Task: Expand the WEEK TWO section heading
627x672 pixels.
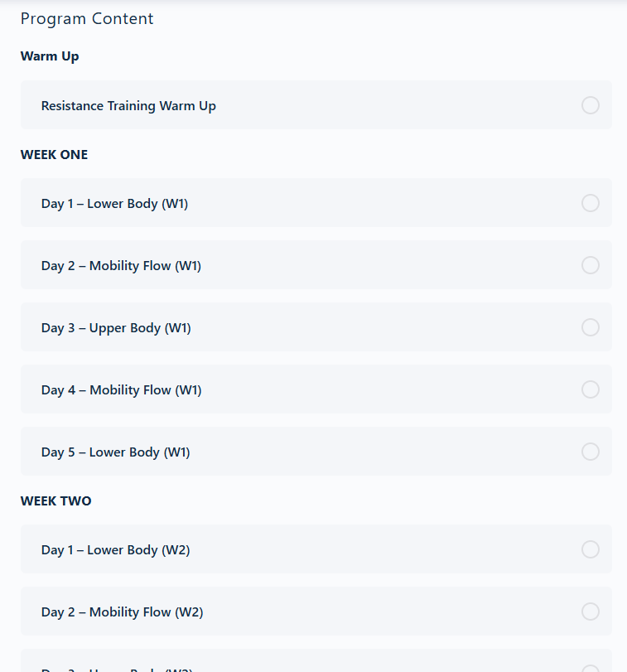Action: click(55, 500)
